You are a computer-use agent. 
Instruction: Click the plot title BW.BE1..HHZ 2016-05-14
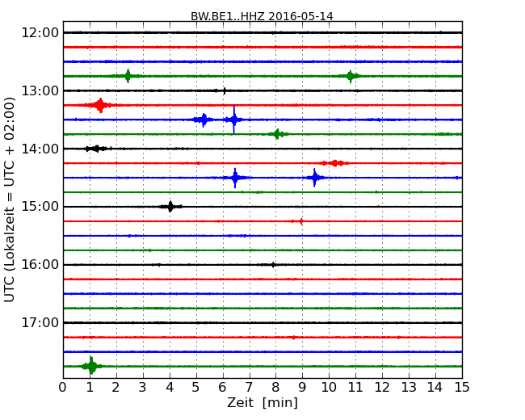tap(262, 16)
